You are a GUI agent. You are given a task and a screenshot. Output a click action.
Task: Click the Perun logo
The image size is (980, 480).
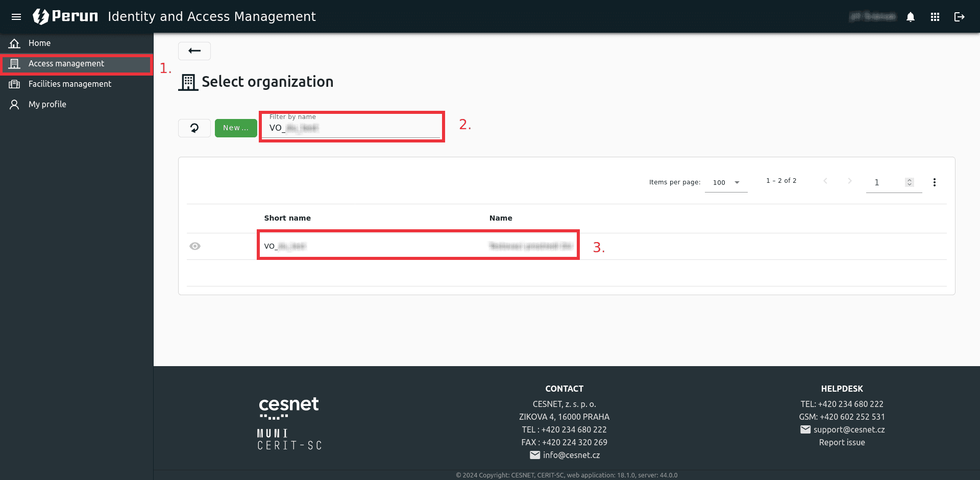[65, 16]
